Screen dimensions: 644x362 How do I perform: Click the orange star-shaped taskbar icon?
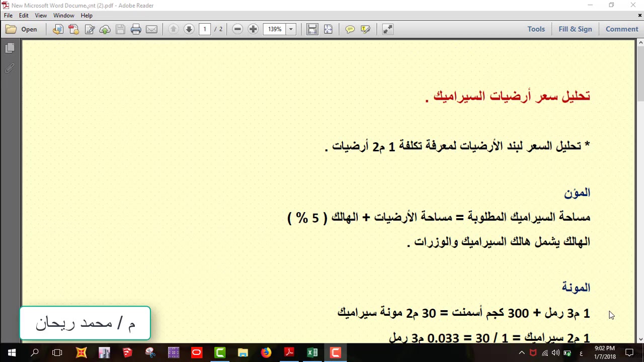coord(81,352)
